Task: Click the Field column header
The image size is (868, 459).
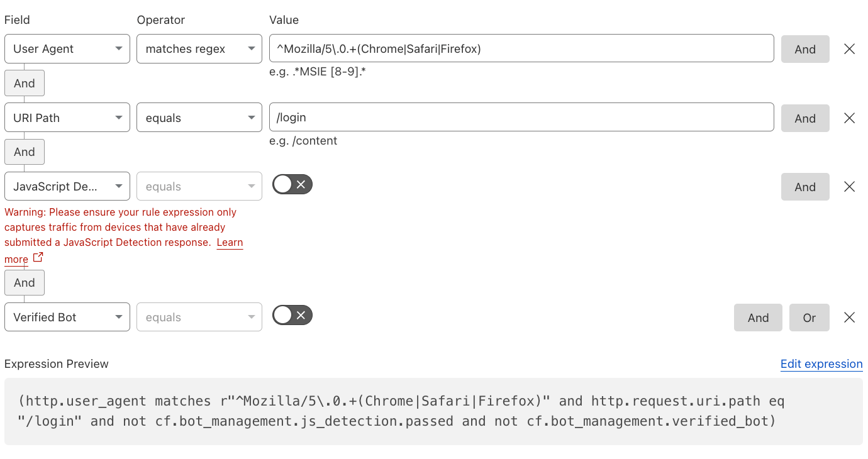Action: click(x=17, y=20)
